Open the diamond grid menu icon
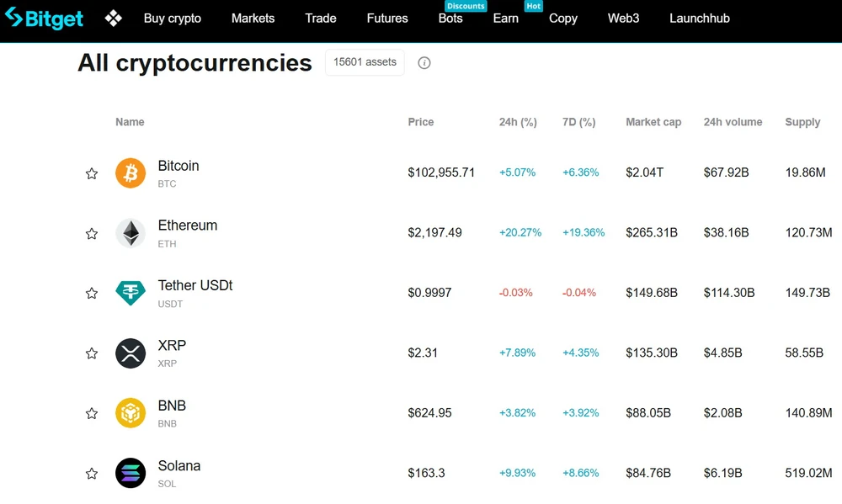This screenshot has height=504, width=842. click(x=114, y=18)
